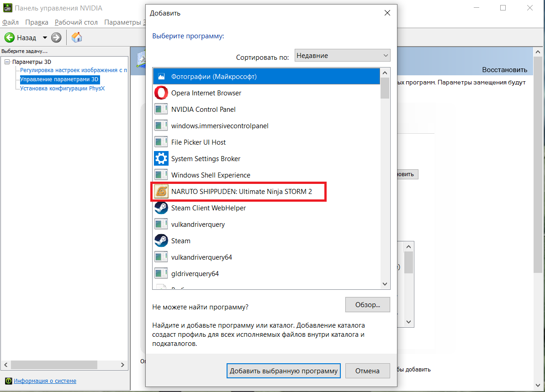Select Управление параметрами 3D tree item

[59, 79]
